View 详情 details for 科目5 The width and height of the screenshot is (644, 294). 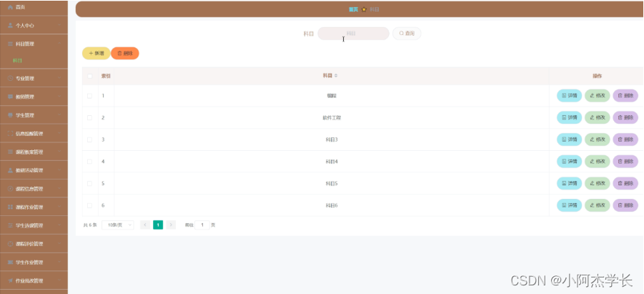point(569,183)
